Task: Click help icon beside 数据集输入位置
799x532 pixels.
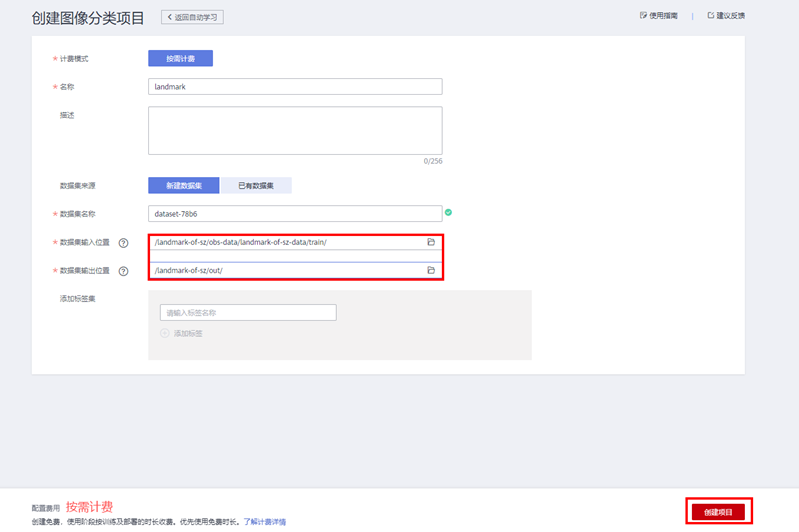Action: [124, 243]
